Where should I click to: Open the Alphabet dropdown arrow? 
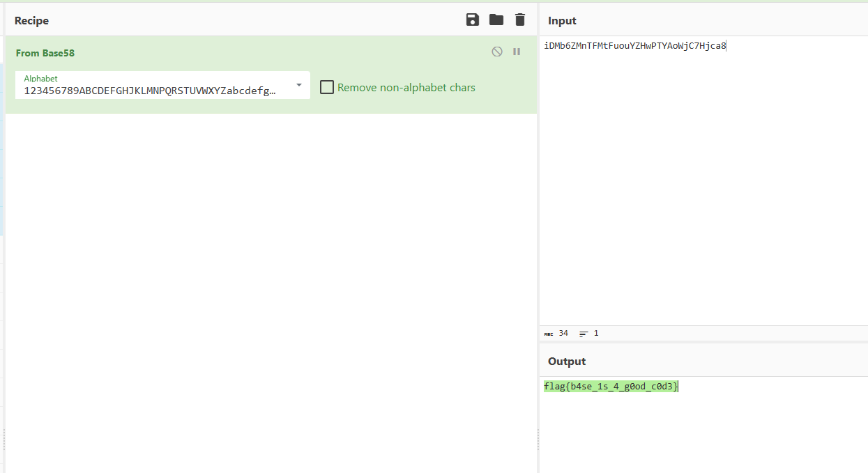(299, 85)
